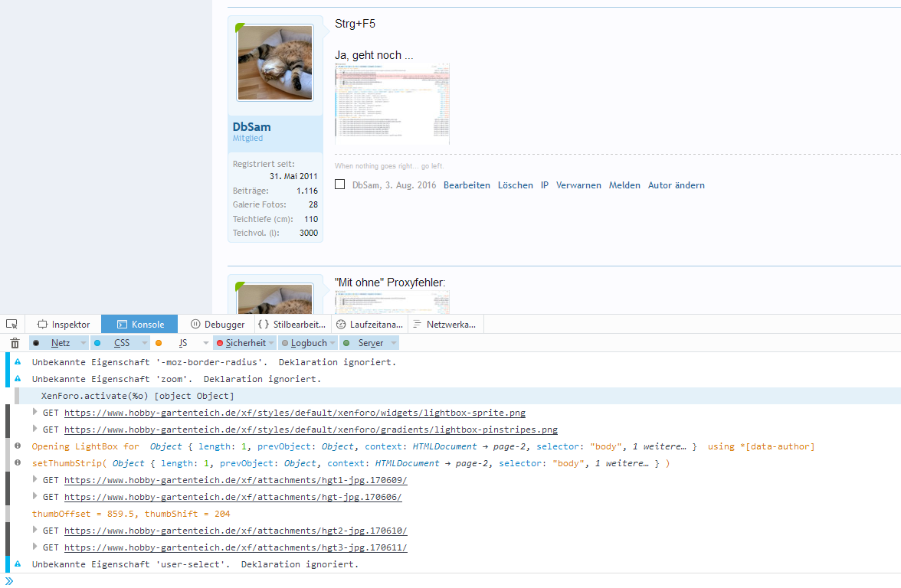This screenshot has width=901, height=588.
Task: Click the Beiträge count 1.116
Action: click(x=307, y=191)
